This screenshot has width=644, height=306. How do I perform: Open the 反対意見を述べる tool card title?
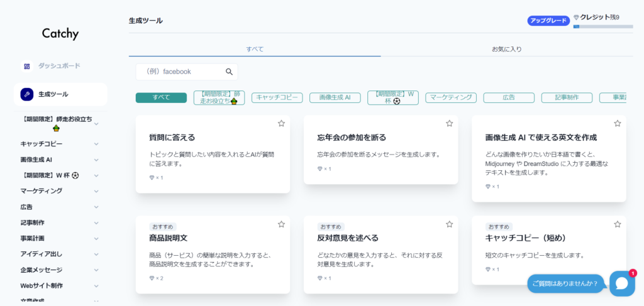348,238
